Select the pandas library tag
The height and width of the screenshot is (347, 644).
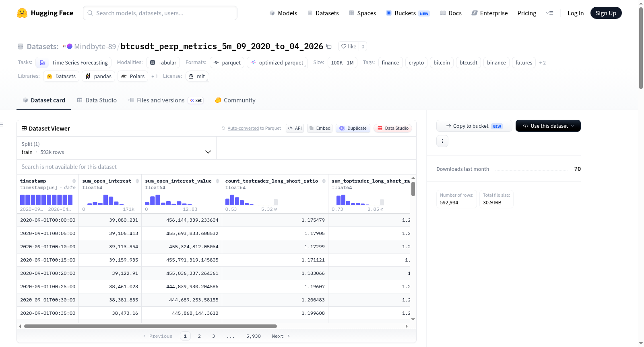[x=99, y=76]
